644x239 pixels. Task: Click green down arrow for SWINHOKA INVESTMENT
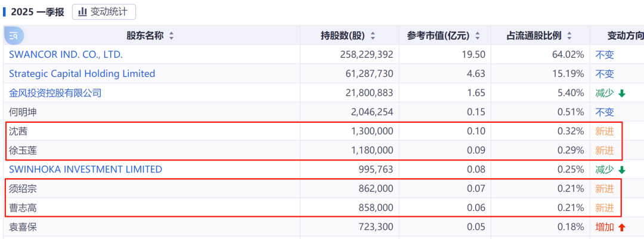click(x=621, y=170)
